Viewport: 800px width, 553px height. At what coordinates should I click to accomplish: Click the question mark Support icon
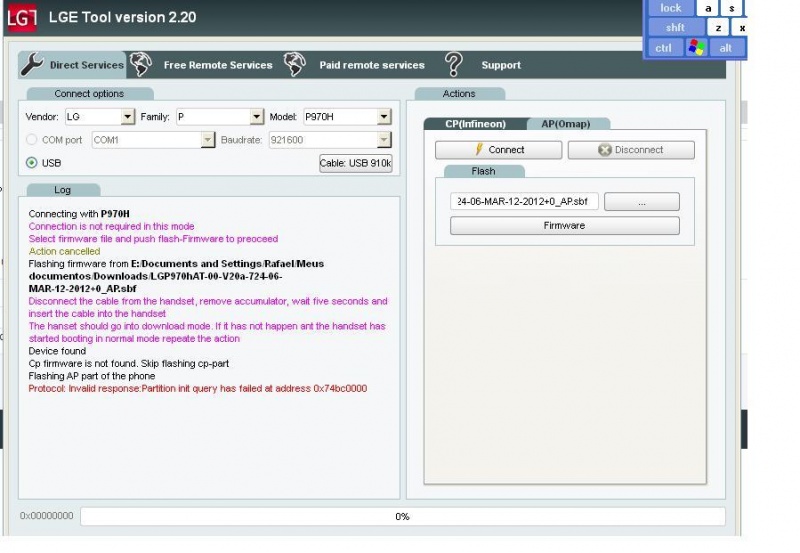453,64
